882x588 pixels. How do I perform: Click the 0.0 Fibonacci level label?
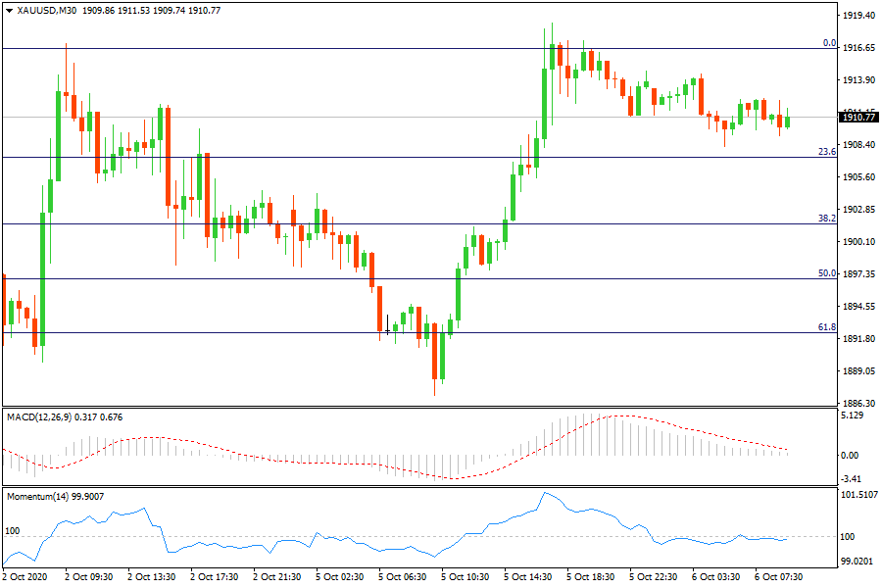pyautogui.click(x=828, y=43)
